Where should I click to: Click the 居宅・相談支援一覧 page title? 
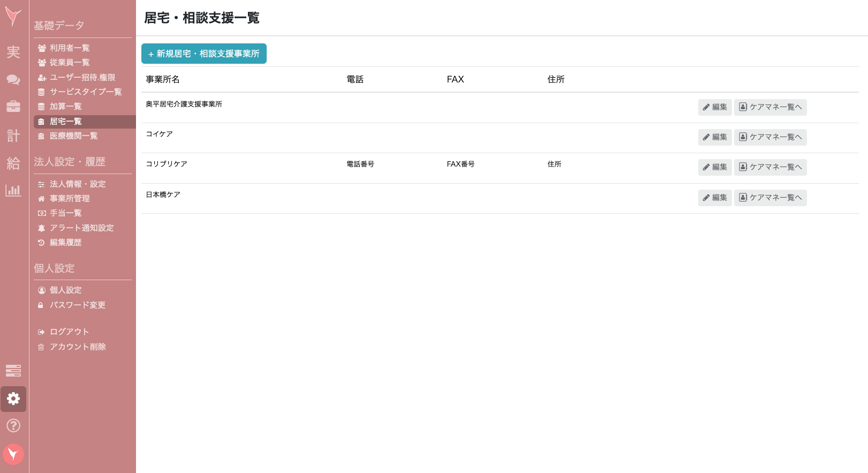pos(202,18)
